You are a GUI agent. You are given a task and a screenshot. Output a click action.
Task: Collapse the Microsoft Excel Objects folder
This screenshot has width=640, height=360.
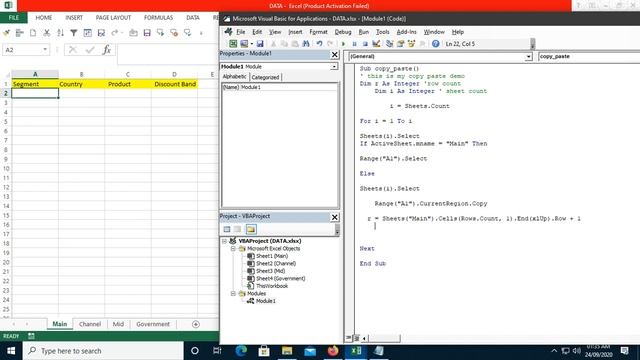tap(233, 249)
